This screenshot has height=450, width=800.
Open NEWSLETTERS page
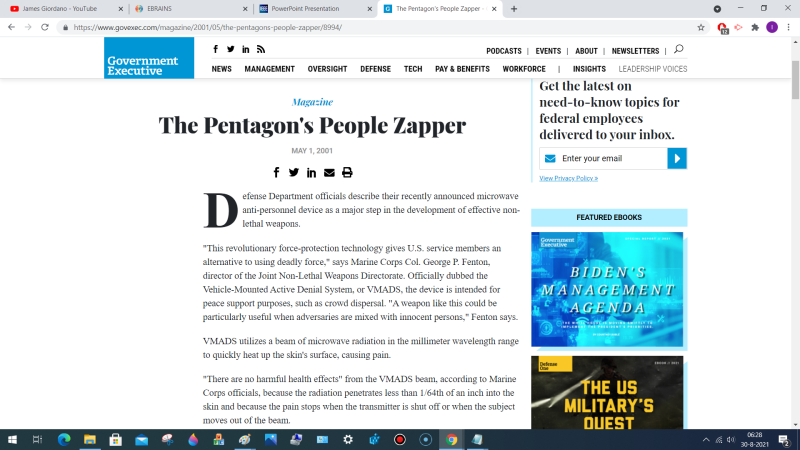coord(635,51)
